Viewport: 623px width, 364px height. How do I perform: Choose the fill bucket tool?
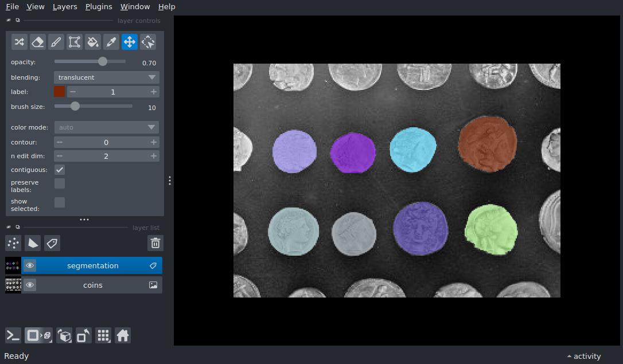point(92,42)
